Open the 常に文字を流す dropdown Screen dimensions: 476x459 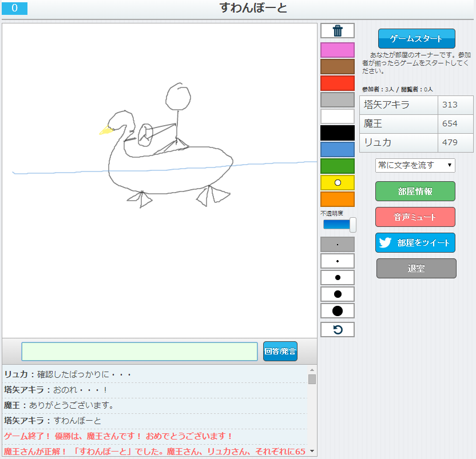point(415,165)
